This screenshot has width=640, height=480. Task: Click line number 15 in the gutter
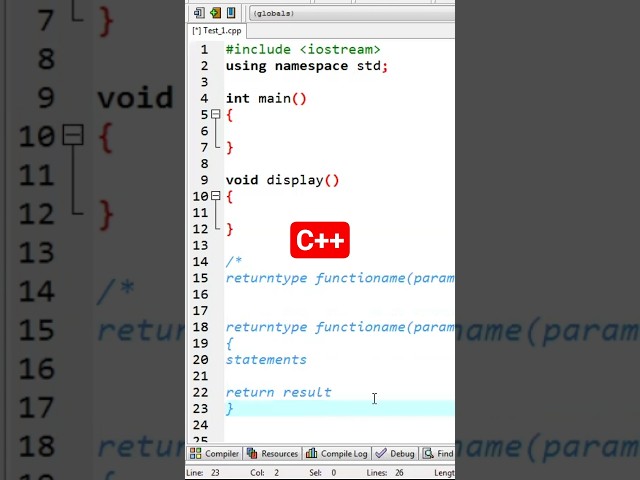pyautogui.click(x=200, y=278)
